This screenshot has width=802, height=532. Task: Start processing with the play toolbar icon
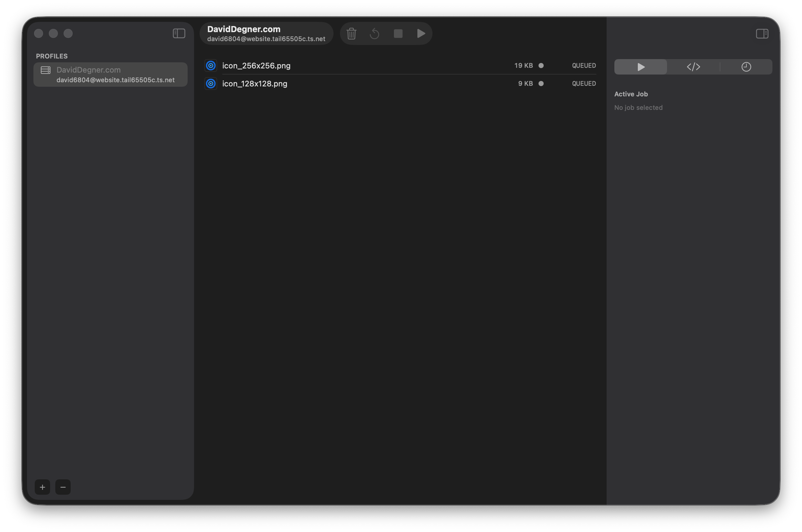click(421, 33)
